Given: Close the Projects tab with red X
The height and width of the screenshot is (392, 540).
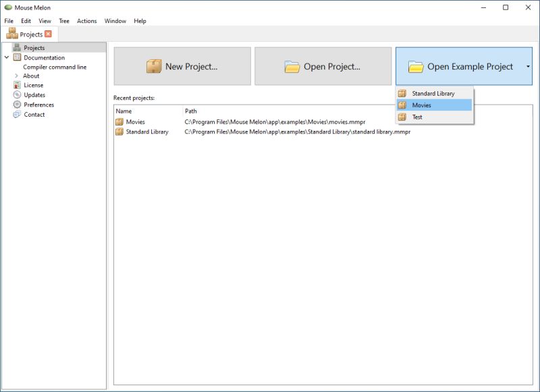Looking at the screenshot, I should pyautogui.click(x=48, y=34).
